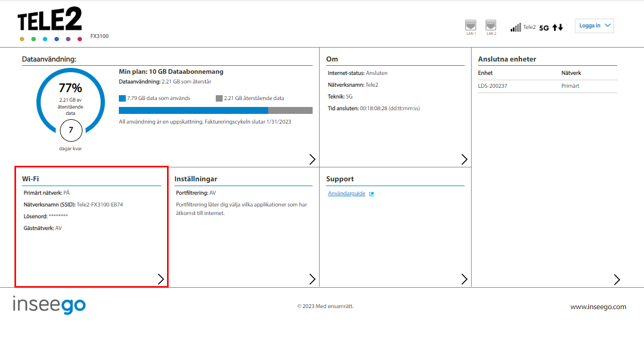Click Nätverksnamn: Tele2 in Om panel
This screenshot has height=338, width=644.
353,84
